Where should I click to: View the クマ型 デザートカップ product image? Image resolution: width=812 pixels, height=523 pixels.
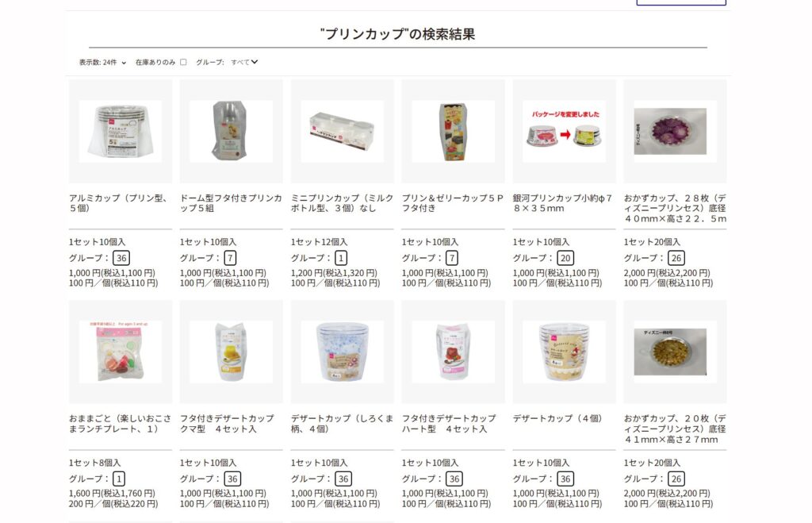[231, 352]
